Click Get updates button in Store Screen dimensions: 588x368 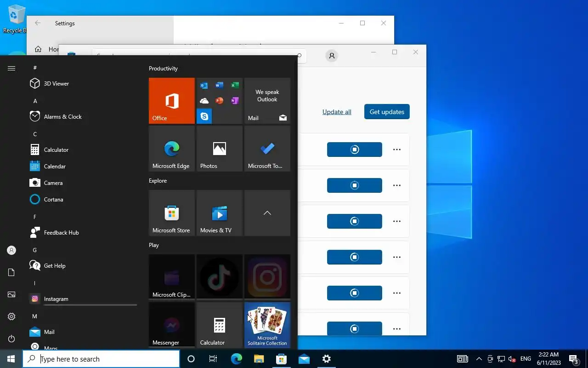point(387,112)
